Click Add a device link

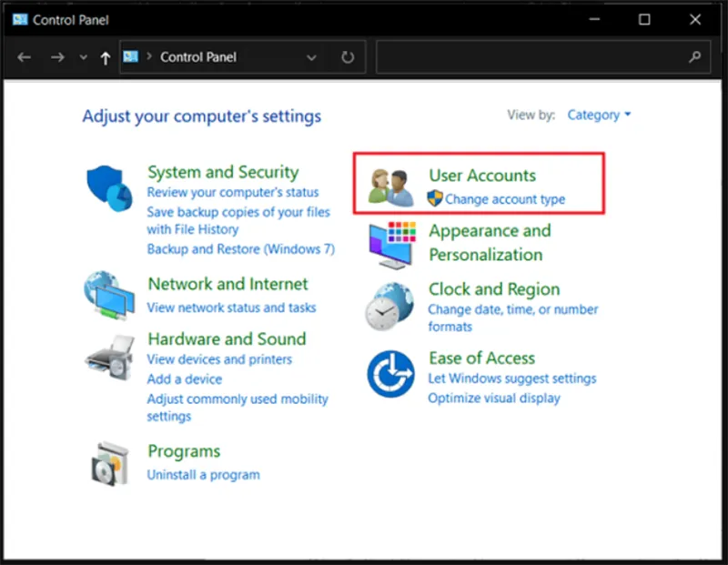(x=185, y=379)
